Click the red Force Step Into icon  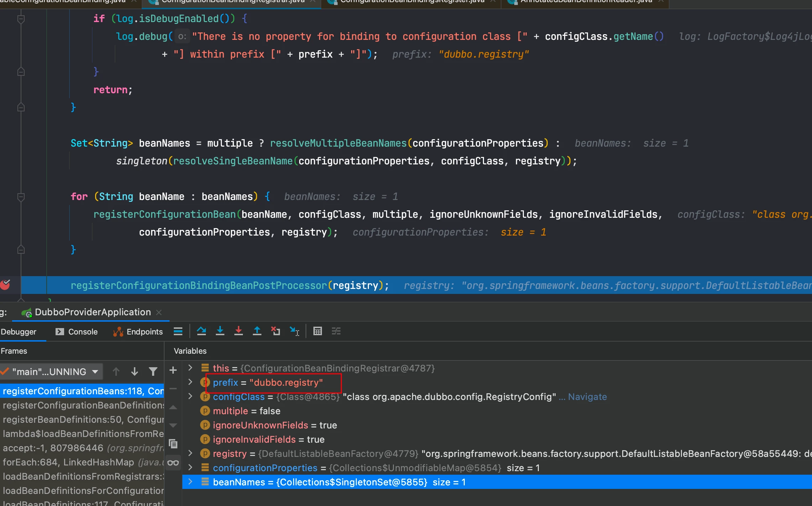coord(239,331)
